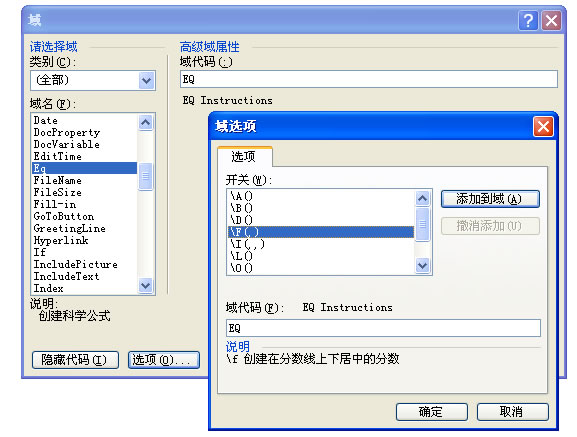Click 确定 button in 域选项 dialog
The height and width of the screenshot is (437, 577).
coord(432,412)
